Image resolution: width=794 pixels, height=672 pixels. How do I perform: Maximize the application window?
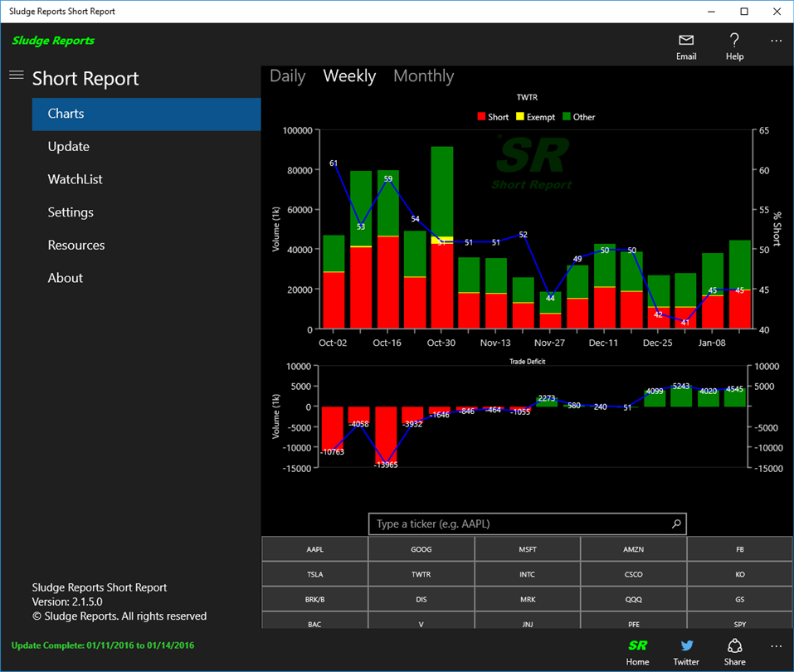tap(744, 11)
